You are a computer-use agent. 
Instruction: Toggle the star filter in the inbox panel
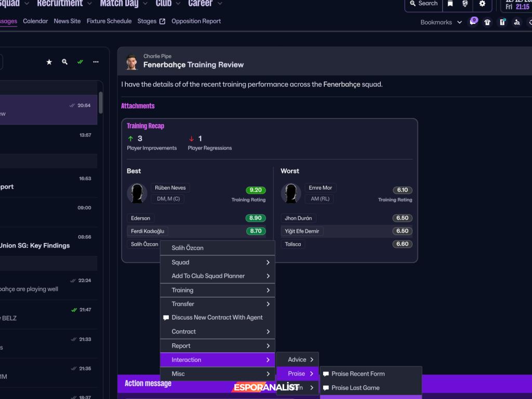tap(49, 61)
